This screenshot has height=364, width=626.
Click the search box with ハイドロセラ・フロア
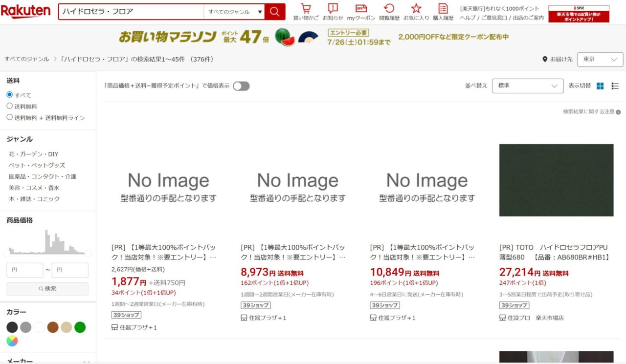pos(131,12)
